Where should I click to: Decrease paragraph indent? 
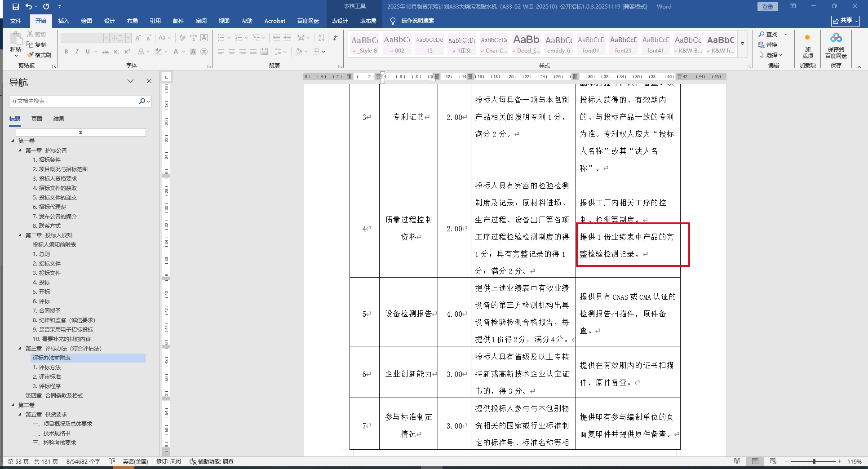click(277, 38)
